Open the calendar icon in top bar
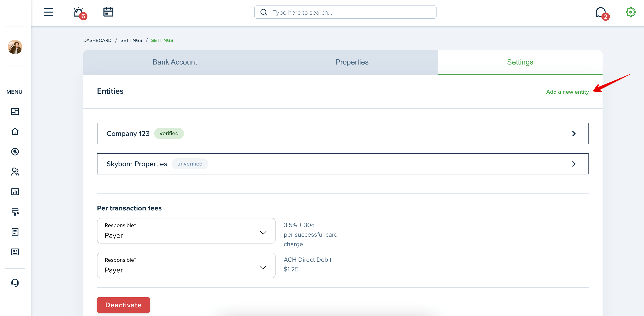This screenshot has width=644, height=316. click(108, 12)
